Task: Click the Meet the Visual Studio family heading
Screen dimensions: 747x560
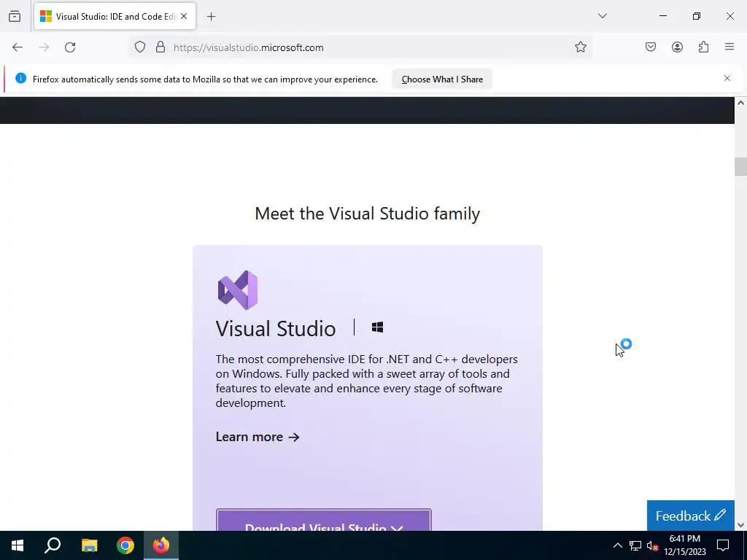Action: point(368,214)
